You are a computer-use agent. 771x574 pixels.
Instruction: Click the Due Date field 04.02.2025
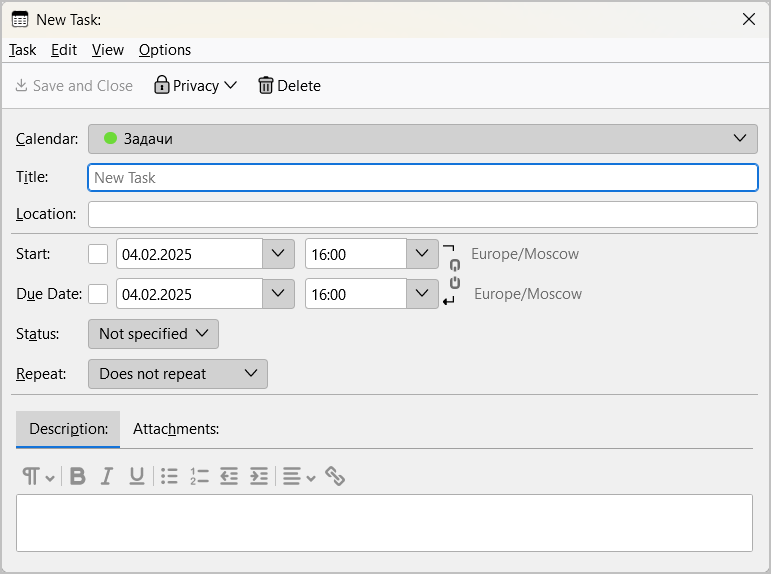click(x=189, y=294)
